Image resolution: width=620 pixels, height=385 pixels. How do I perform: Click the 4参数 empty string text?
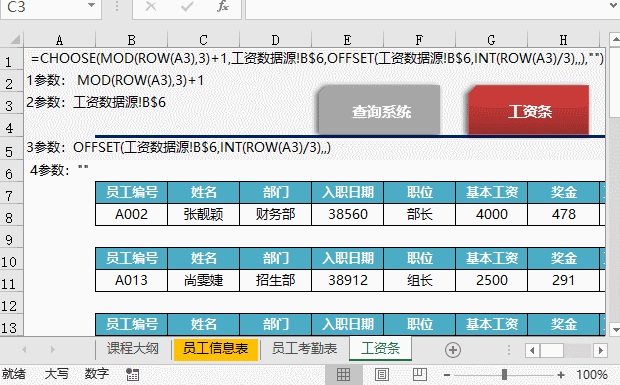click(59, 170)
